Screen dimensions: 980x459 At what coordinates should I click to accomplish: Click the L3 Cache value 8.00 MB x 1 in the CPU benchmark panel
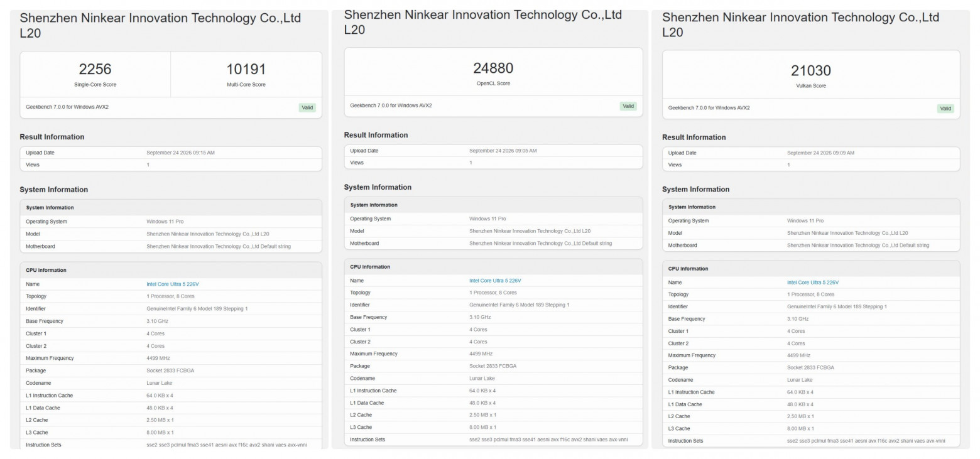click(160, 433)
